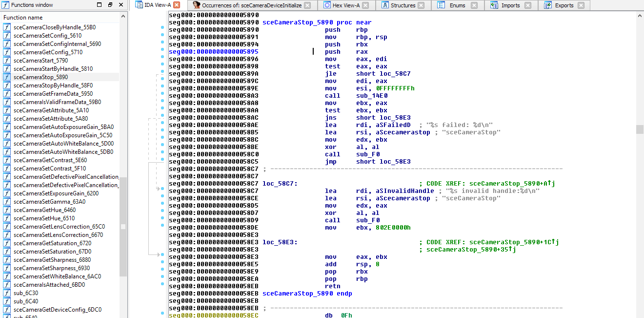Open the Structures tab

tap(403, 5)
